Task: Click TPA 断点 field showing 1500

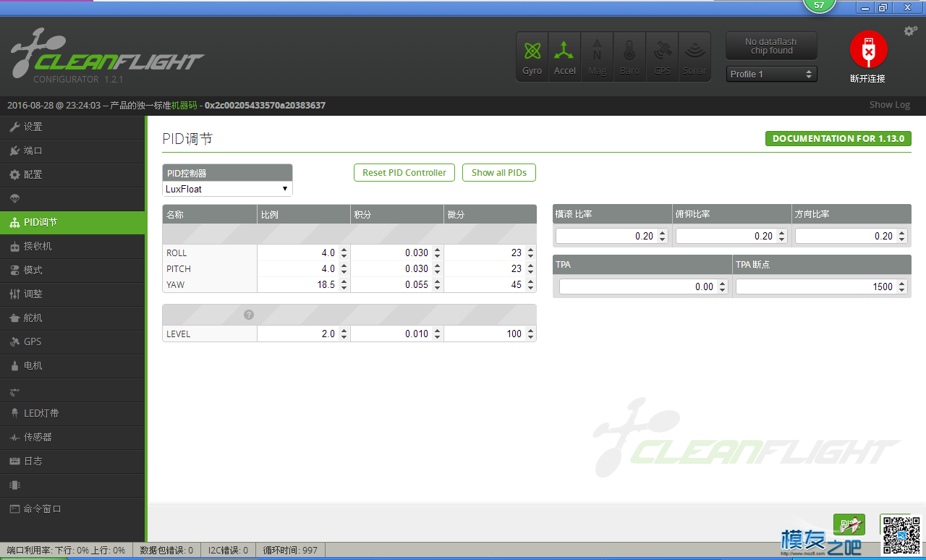Action: tap(821, 287)
